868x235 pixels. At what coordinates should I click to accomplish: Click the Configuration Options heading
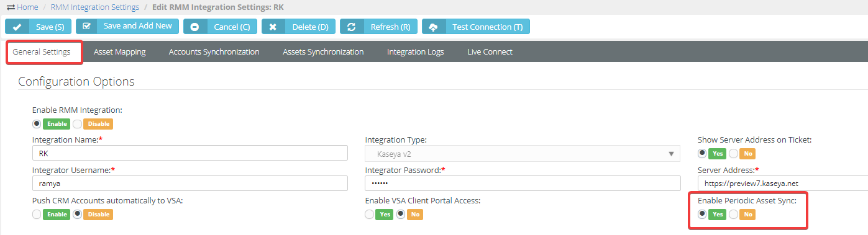point(76,81)
